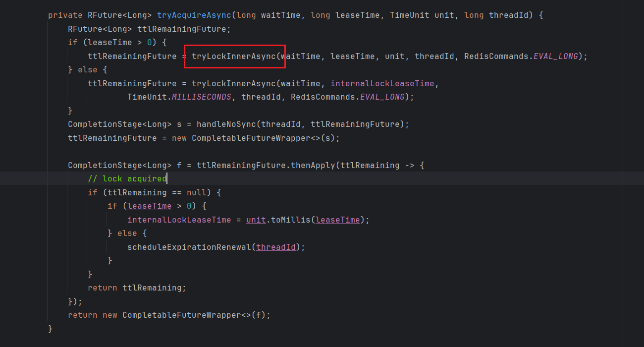This screenshot has width=644, height=347.
Task: Click the underlined unit before toMillis
Action: click(x=256, y=220)
